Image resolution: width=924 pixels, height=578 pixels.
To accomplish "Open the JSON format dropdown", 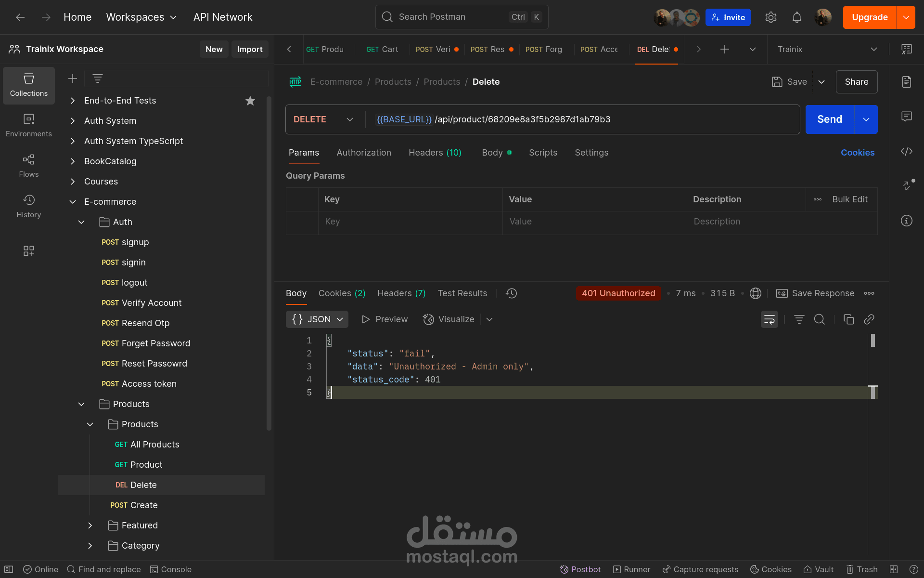I will click(317, 319).
